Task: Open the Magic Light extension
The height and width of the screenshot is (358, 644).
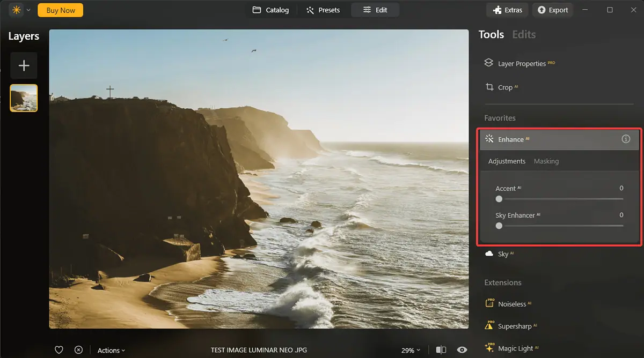Action: pyautogui.click(x=515, y=348)
